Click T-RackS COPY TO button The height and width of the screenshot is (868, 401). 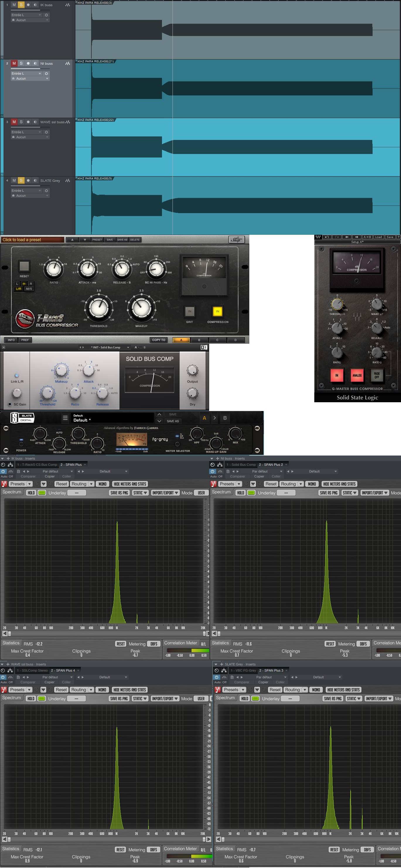pos(158,340)
